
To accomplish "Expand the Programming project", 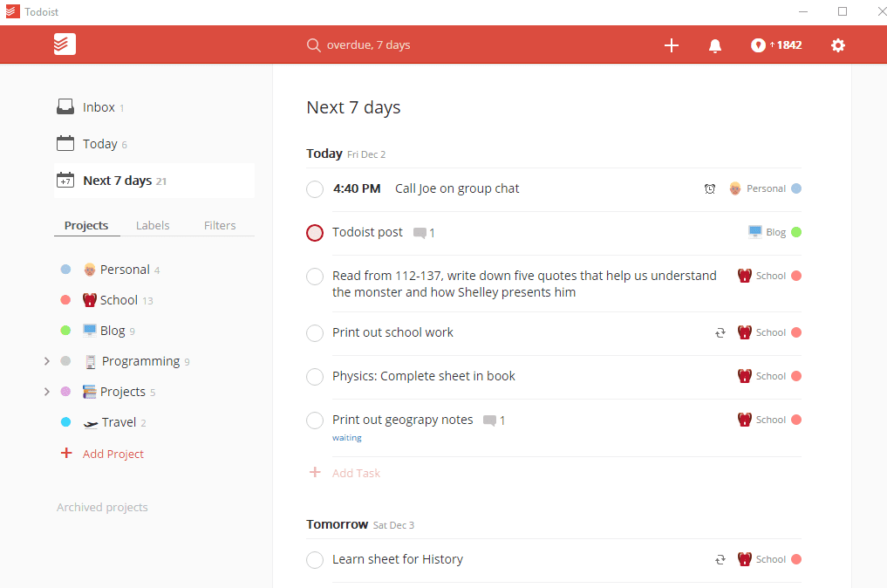I will [47, 361].
